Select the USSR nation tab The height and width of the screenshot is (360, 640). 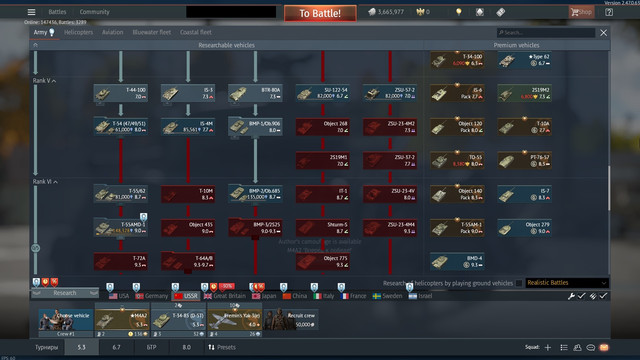click(x=186, y=296)
